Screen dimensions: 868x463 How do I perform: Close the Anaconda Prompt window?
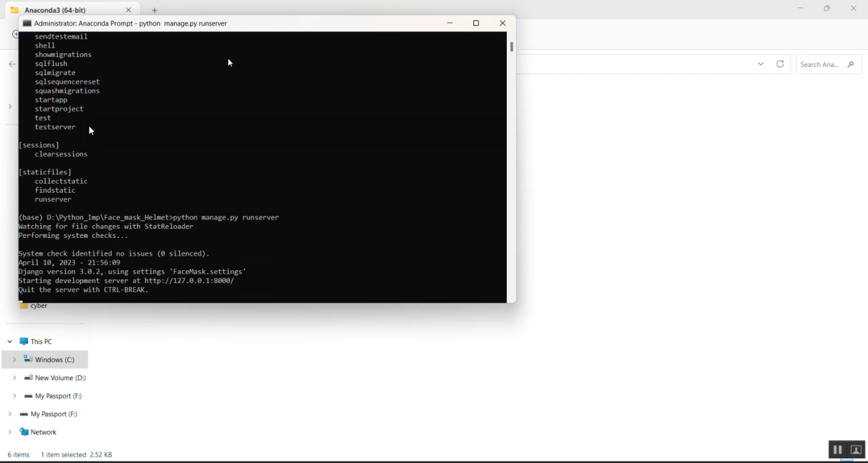click(503, 23)
